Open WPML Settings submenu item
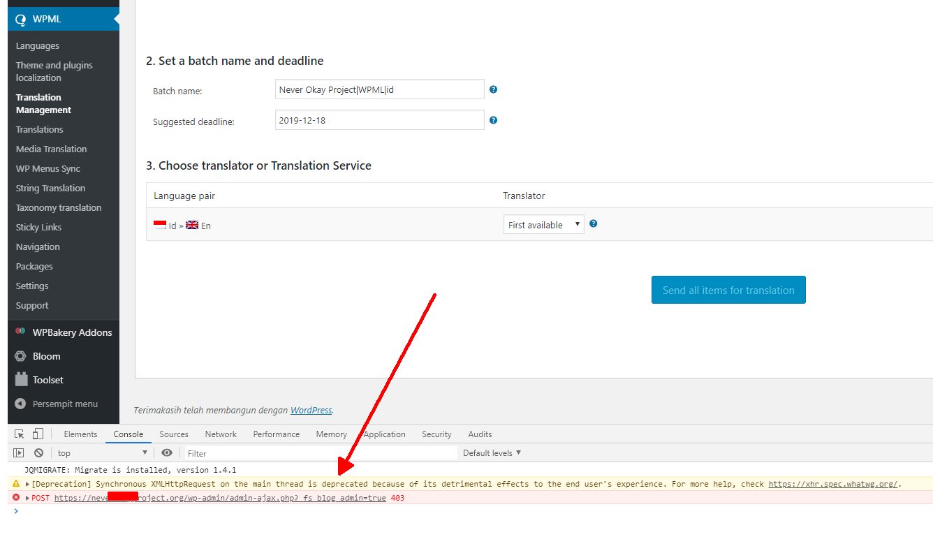This screenshot has height=560, width=933. pyautogui.click(x=32, y=286)
